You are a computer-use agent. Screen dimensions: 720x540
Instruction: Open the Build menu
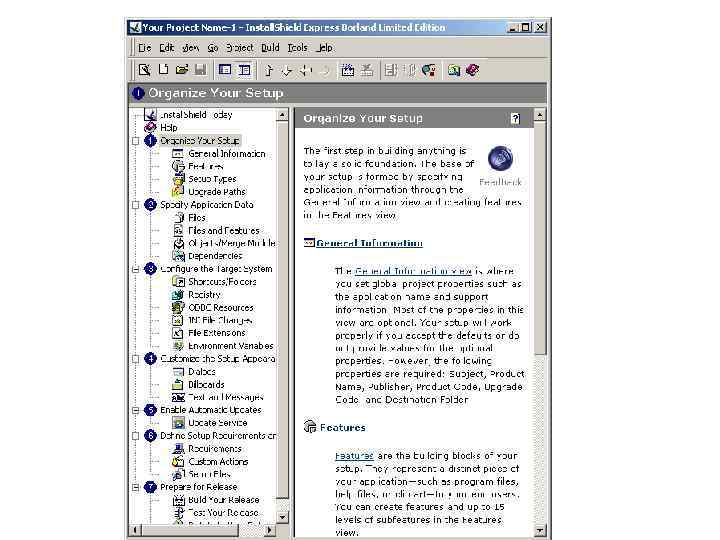pyautogui.click(x=270, y=48)
